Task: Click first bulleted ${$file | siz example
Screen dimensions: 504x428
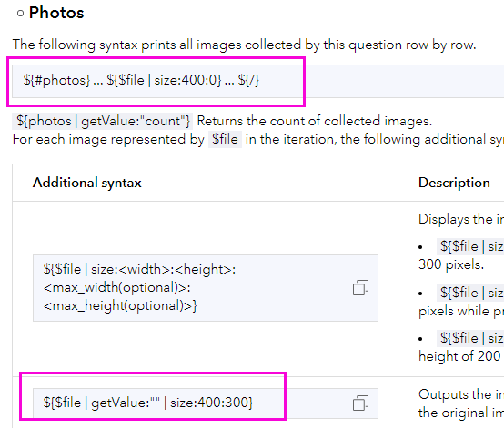Action: [470, 246]
